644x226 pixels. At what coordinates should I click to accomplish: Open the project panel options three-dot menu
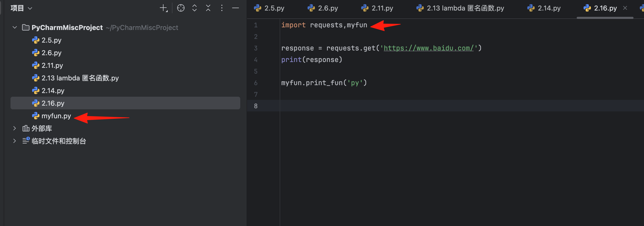click(222, 8)
